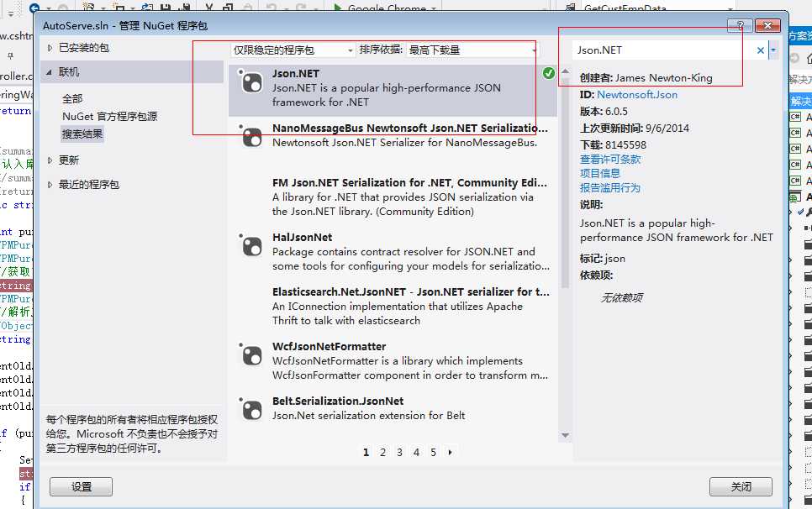Click Google Chrome run target in Visual Studio toolbar
The width and height of the screenshot is (812, 509).
386,8
